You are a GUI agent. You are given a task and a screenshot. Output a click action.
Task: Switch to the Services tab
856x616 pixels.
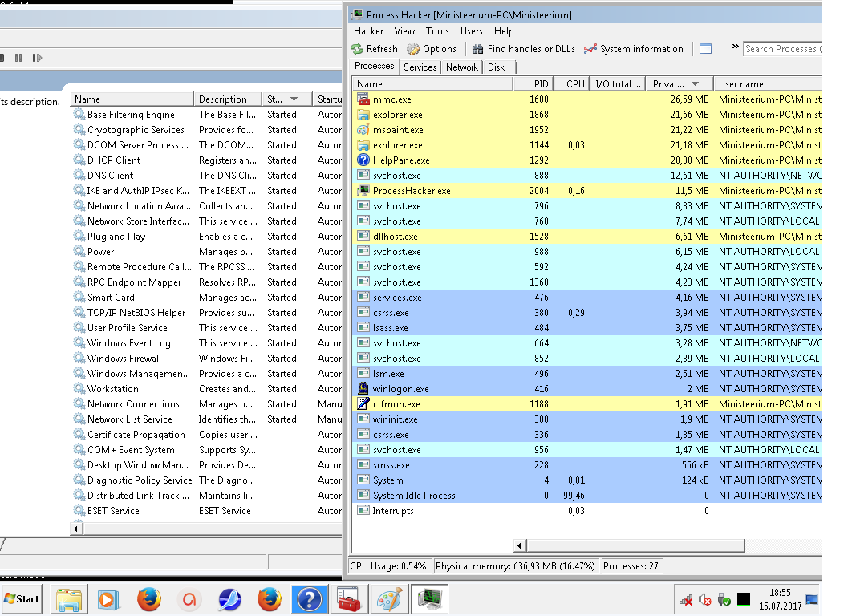(420, 67)
